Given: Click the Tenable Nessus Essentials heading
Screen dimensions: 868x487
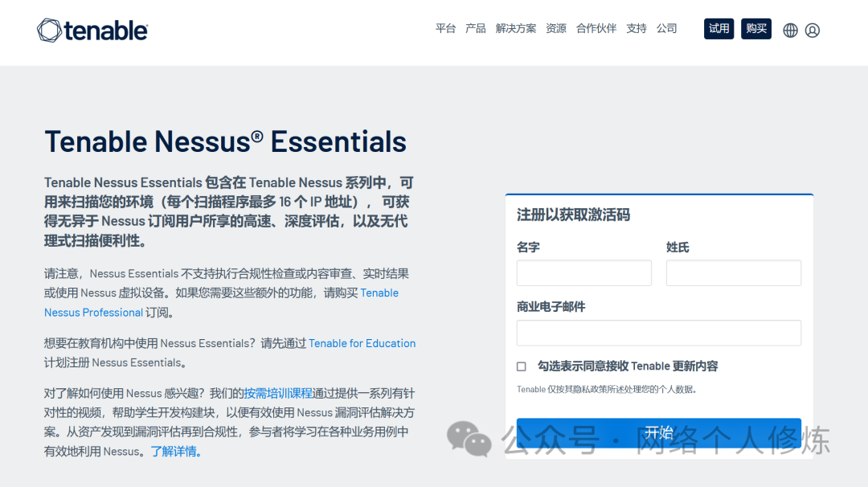Looking at the screenshot, I should coord(225,141).
